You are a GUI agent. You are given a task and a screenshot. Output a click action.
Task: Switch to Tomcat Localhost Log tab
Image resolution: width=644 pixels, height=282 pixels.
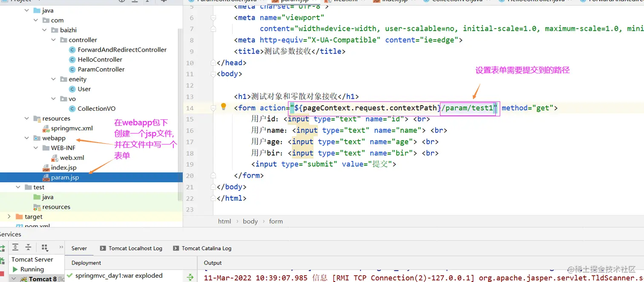point(131,248)
